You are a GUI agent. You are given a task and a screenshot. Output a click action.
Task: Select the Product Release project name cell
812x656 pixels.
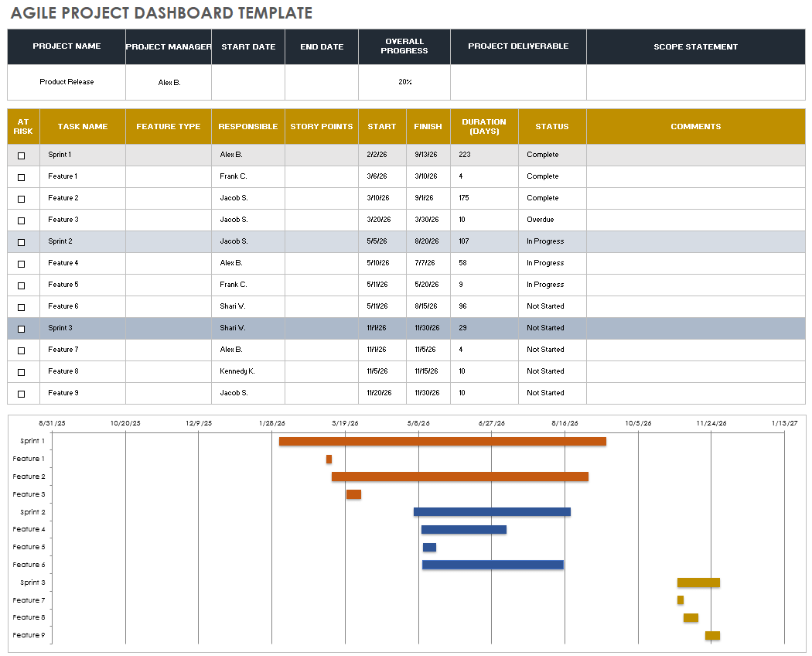[x=65, y=82]
